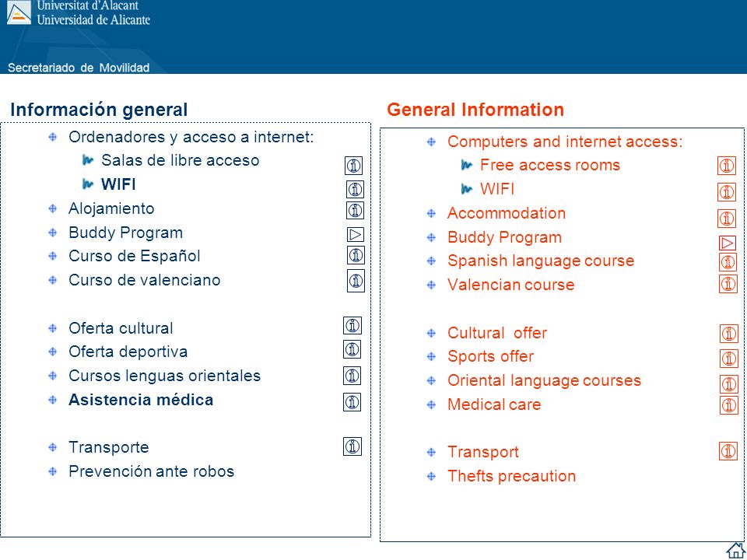
Task: Click the Secretariado de Movilidad header text
Action: pos(79,68)
